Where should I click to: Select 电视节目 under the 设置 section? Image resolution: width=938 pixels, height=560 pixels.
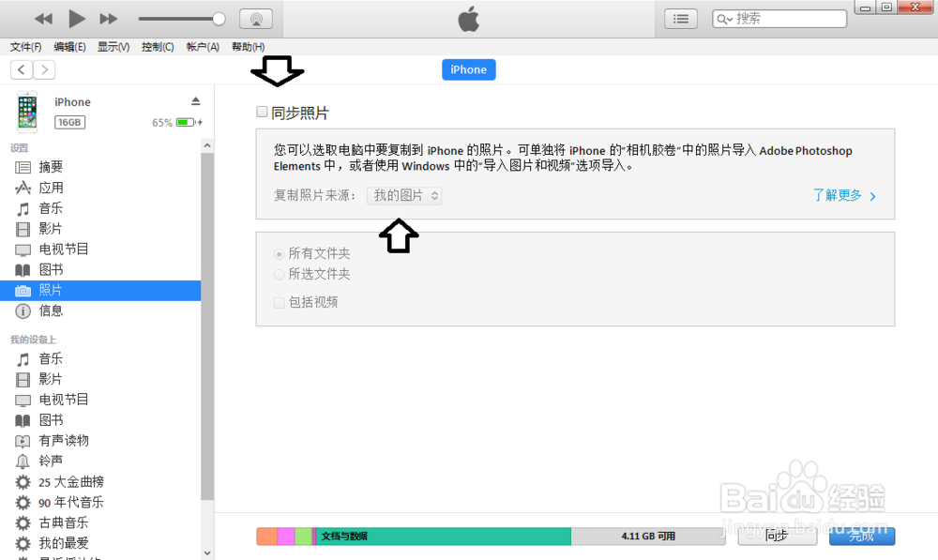(100, 249)
